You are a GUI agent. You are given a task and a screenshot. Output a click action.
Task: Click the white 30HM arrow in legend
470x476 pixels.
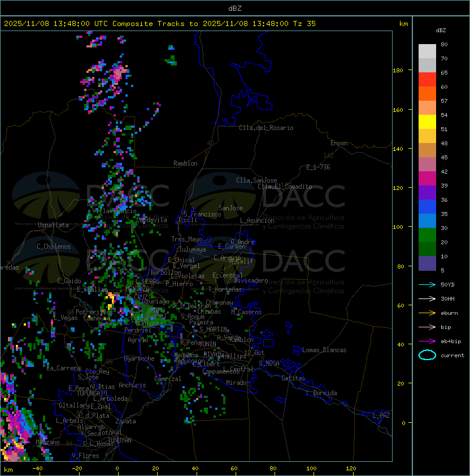click(x=427, y=298)
